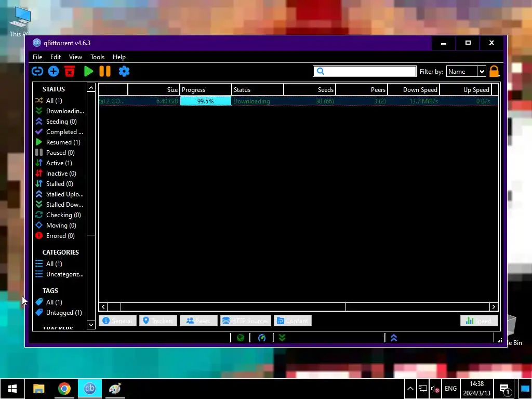The width and height of the screenshot is (532, 399).
Task: Switch to the Trackers tab
Action: coord(158,321)
